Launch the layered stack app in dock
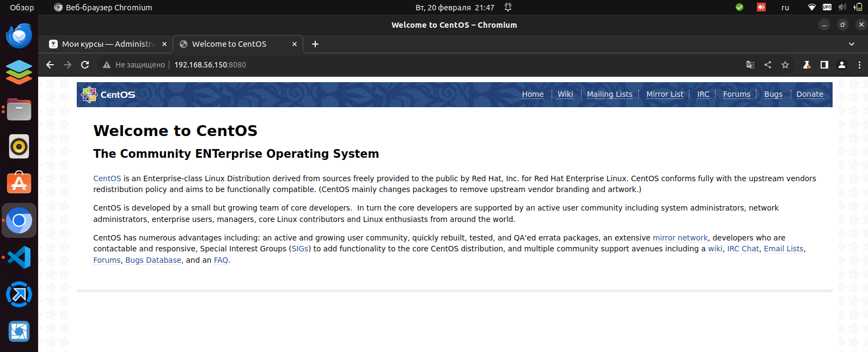 (19, 72)
